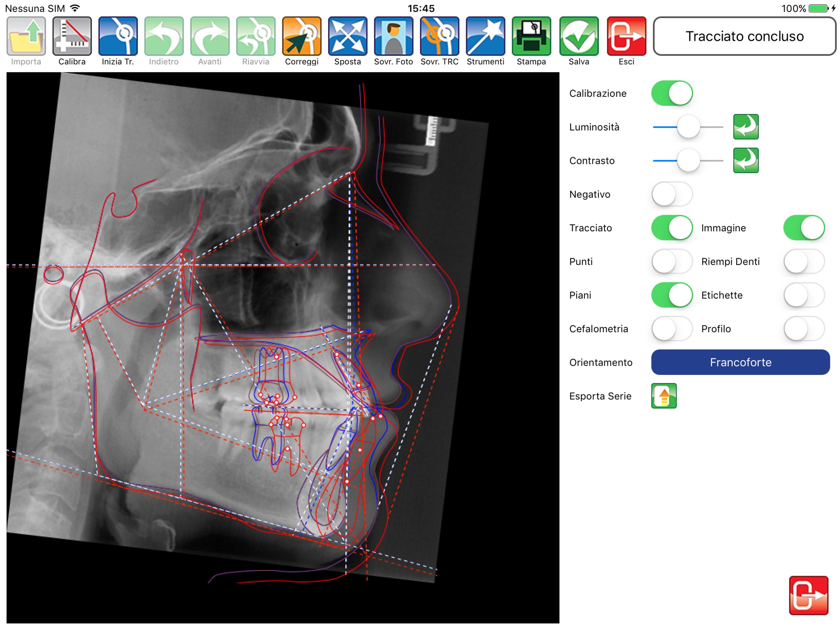
Task: Enable the Cefalometria switch
Action: click(672, 329)
